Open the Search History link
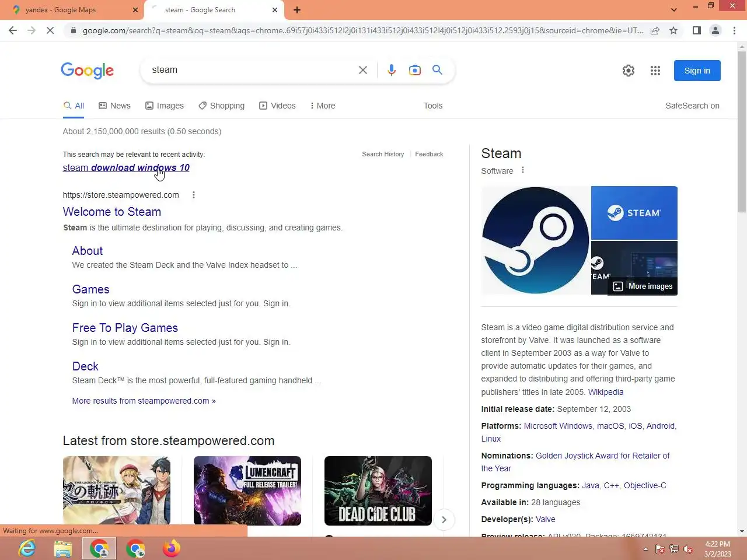Viewport: 747px width, 560px height. click(x=383, y=154)
